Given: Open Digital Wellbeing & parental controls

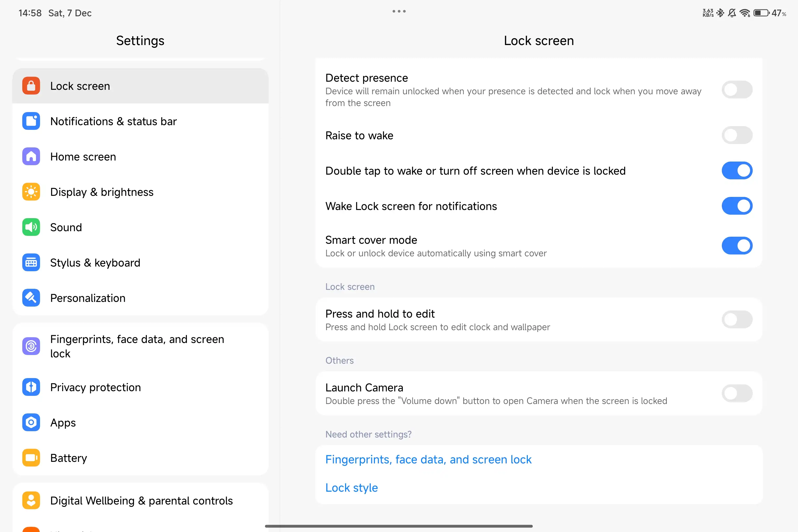Looking at the screenshot, I should [141, 500].
